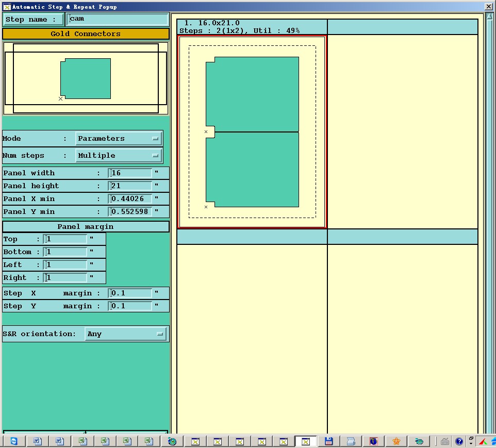Click the Step X margin input field

click(x=130, y=293)
